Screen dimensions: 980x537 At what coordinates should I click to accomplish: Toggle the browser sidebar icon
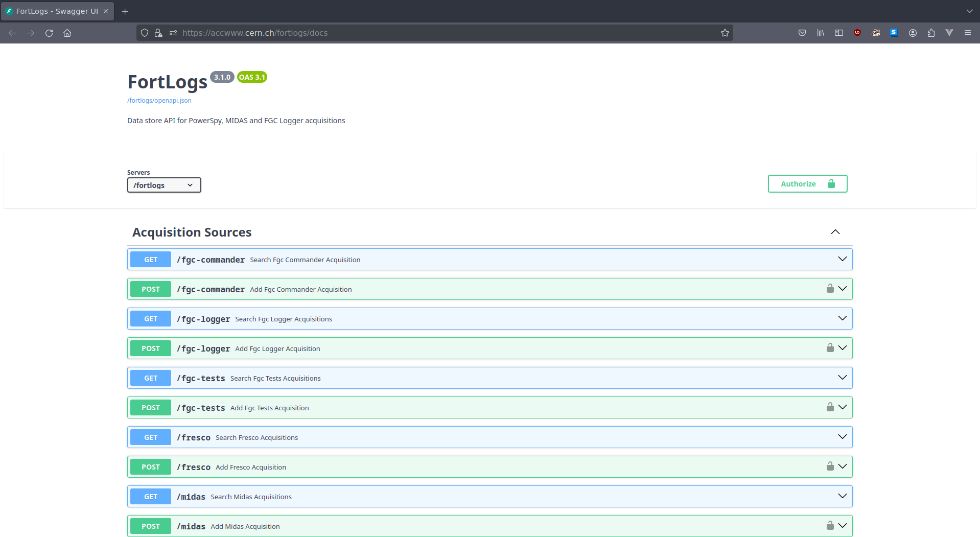point(839,33)
